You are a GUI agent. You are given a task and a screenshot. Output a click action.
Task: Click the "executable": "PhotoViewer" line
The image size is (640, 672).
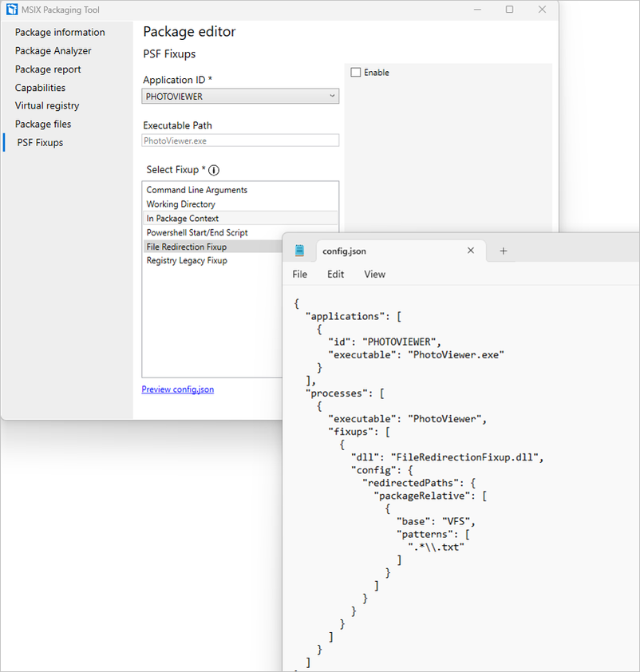point(408,419)
